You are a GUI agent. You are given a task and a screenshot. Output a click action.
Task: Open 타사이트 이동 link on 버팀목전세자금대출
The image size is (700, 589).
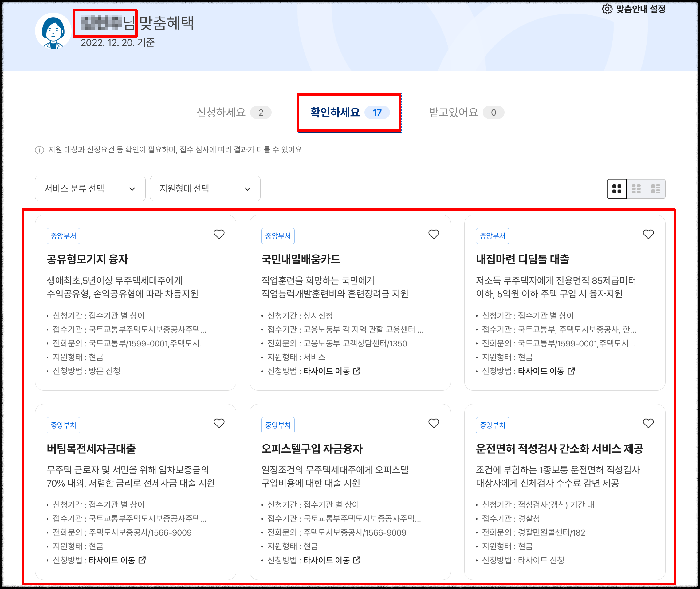click(x=117, y=560)
